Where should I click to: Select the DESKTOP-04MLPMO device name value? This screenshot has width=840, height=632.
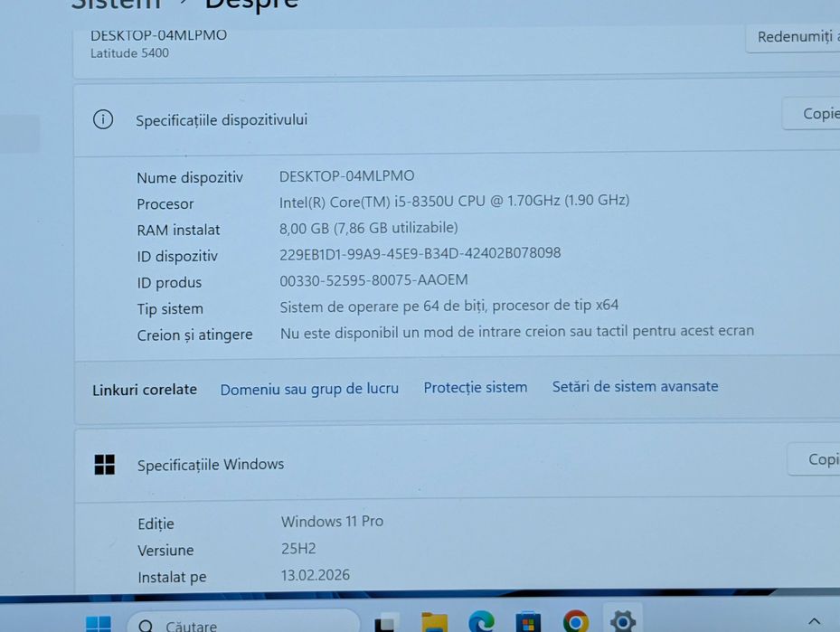tap(346, 175)
